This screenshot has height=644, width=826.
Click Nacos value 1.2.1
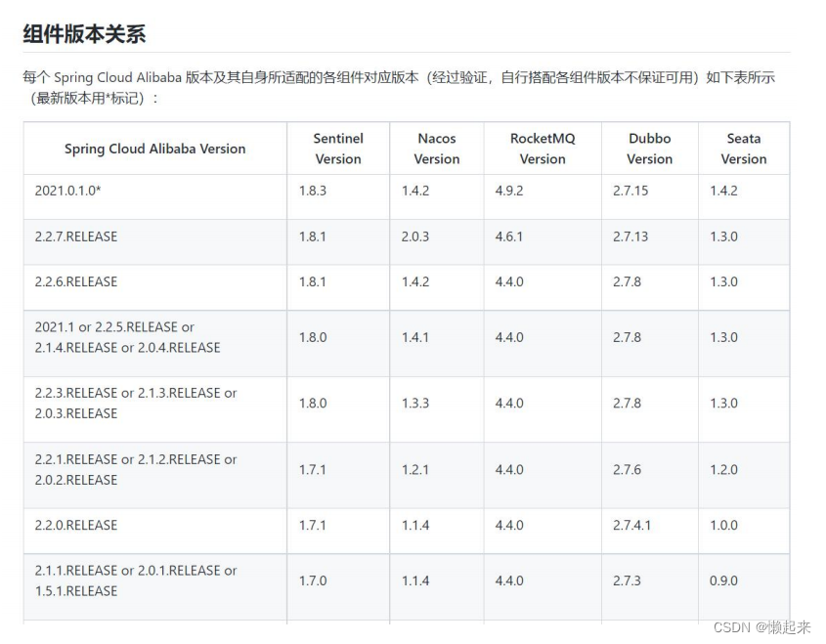click(415, 469)
